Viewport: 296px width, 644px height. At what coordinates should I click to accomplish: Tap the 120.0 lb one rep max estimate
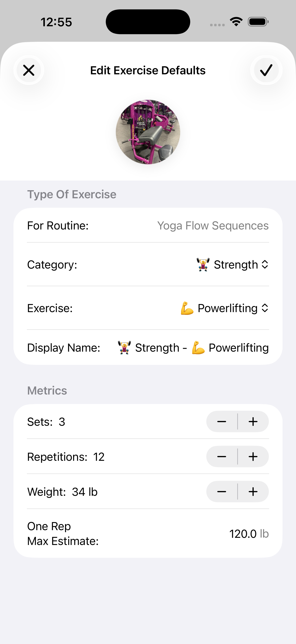pyautogui.click(x=249, y=534)
